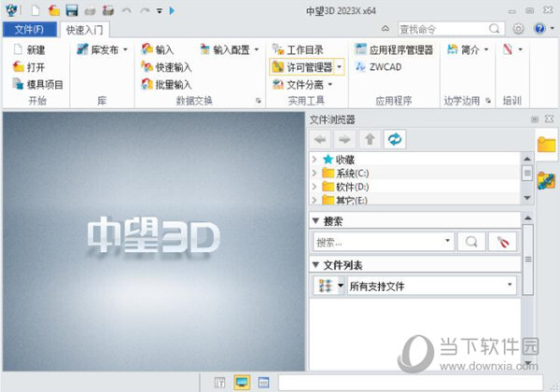Viewport: 560px width, 392px height.
Task: Click the Open folder icon in quick access toolbar
Action: pyautogui.click(x=53, y=10)
